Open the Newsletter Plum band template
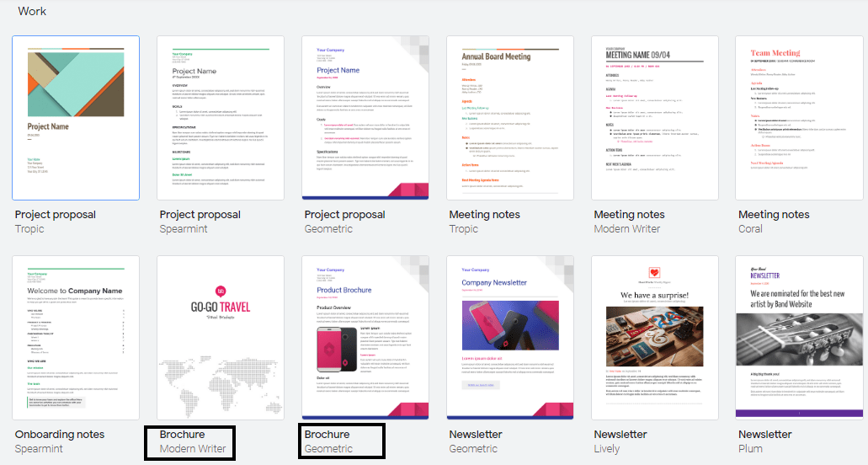 tap(799, 338)
